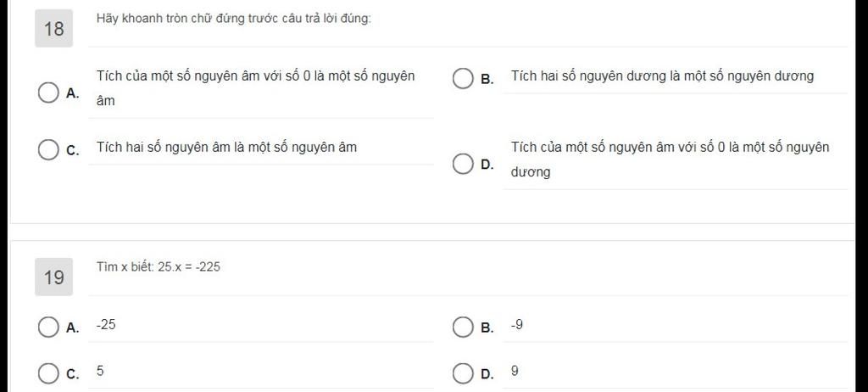Pick radio button D for question 18
This screenshot has width=868, height=392.
[x=463, y=164]
